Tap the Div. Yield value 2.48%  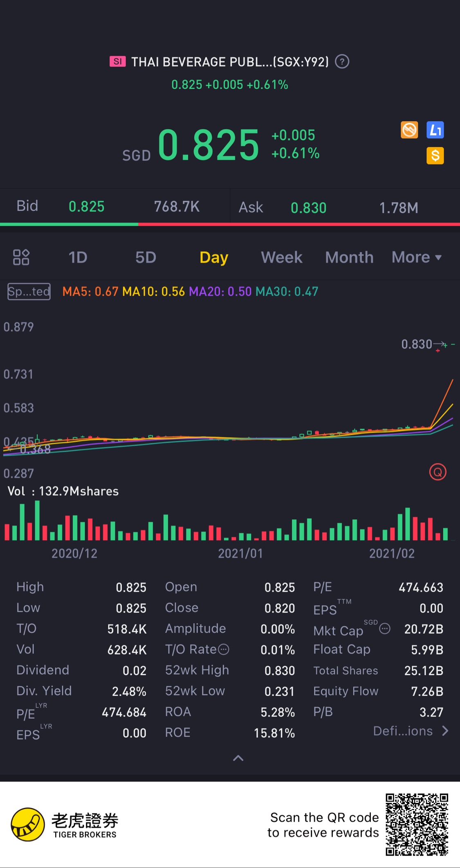tap(129, 691)
